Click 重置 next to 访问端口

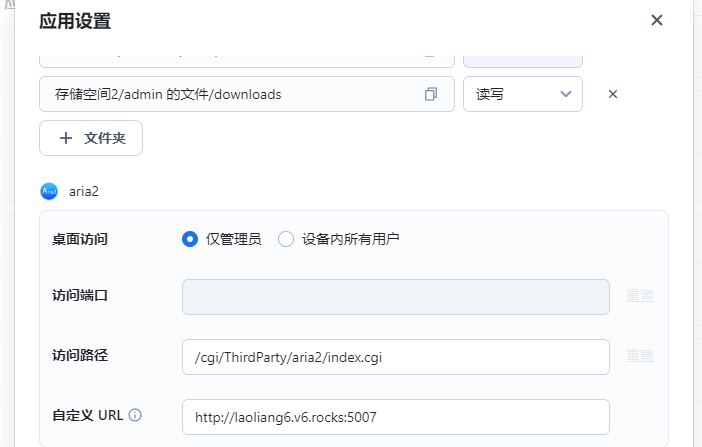[639, 296]
